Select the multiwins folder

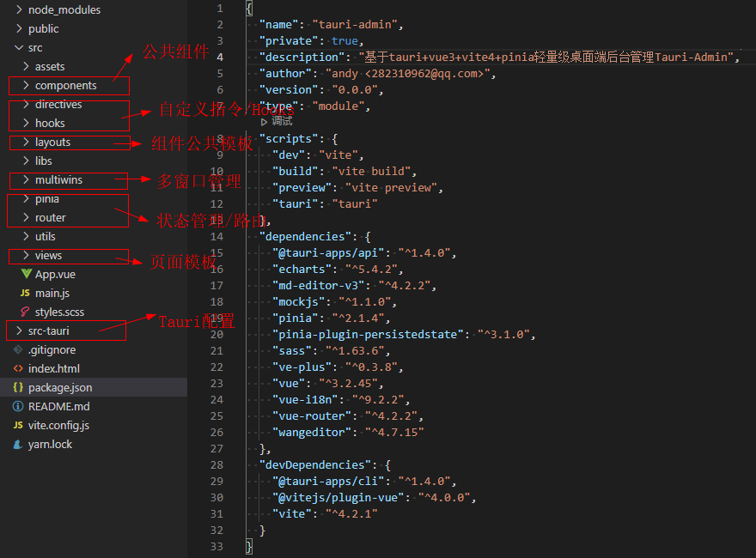(x=58, y=180)
